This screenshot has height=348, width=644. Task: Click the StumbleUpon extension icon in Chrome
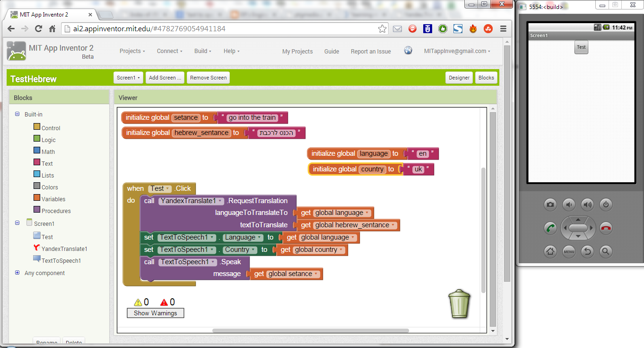pyautogui.click(x=488, y=29)
